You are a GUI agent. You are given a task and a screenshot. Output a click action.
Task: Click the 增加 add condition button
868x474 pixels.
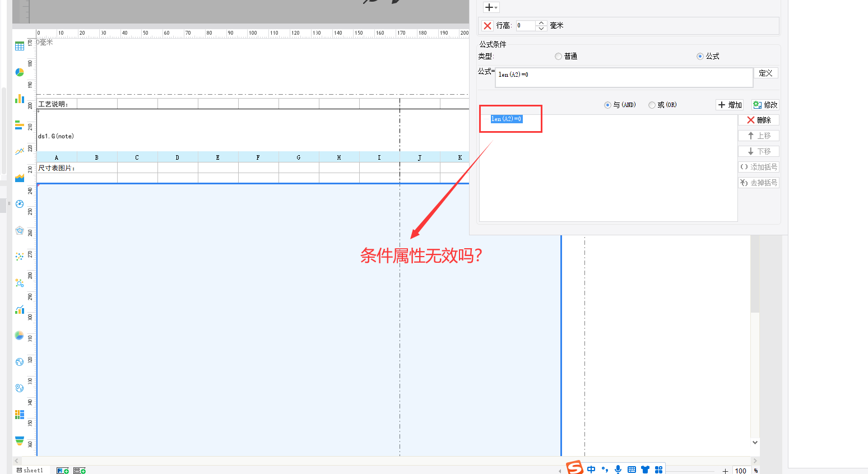pyautogui.click(x=730, y=105)
